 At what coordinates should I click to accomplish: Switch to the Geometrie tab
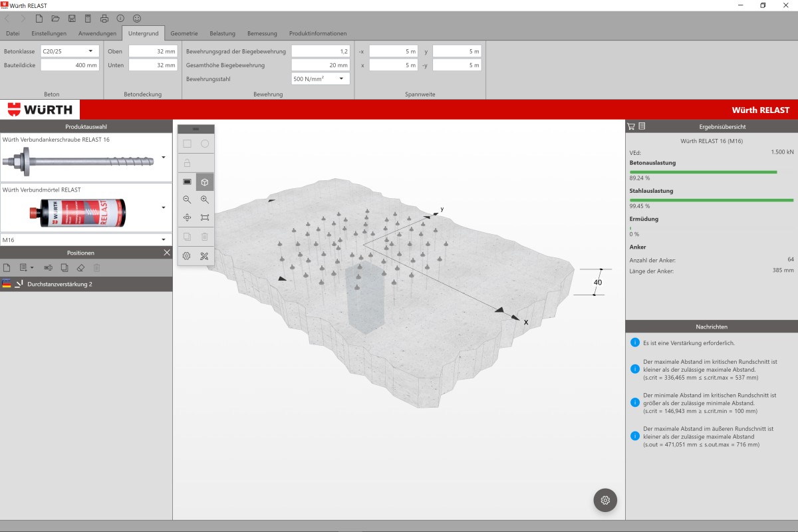click(x=184, y=33)
